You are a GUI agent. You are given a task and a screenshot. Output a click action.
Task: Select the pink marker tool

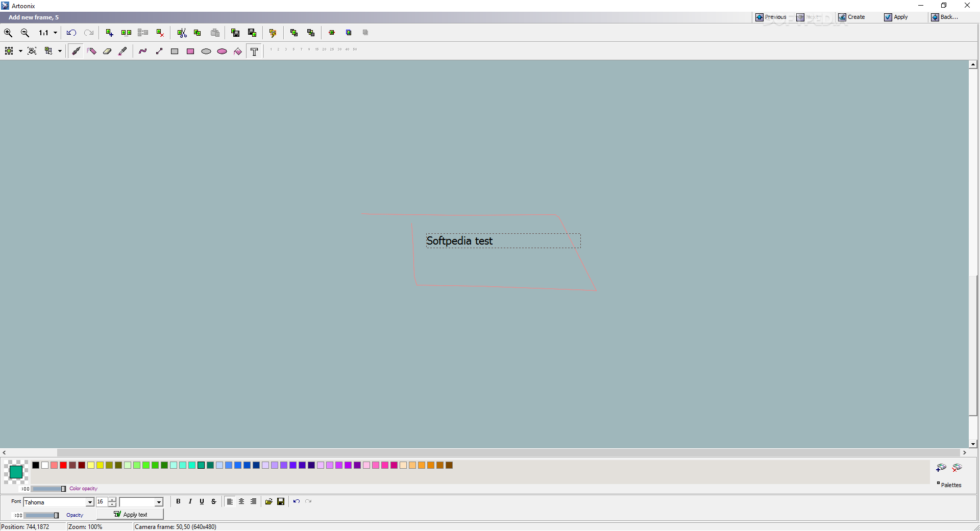point(92,51)
